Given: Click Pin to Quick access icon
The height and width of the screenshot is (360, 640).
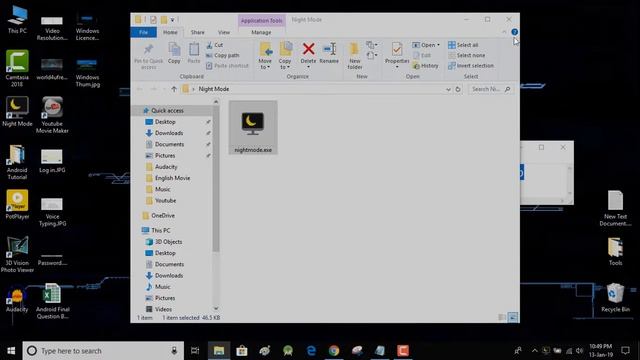Looking at the screenshot, I should pos(149,56).
